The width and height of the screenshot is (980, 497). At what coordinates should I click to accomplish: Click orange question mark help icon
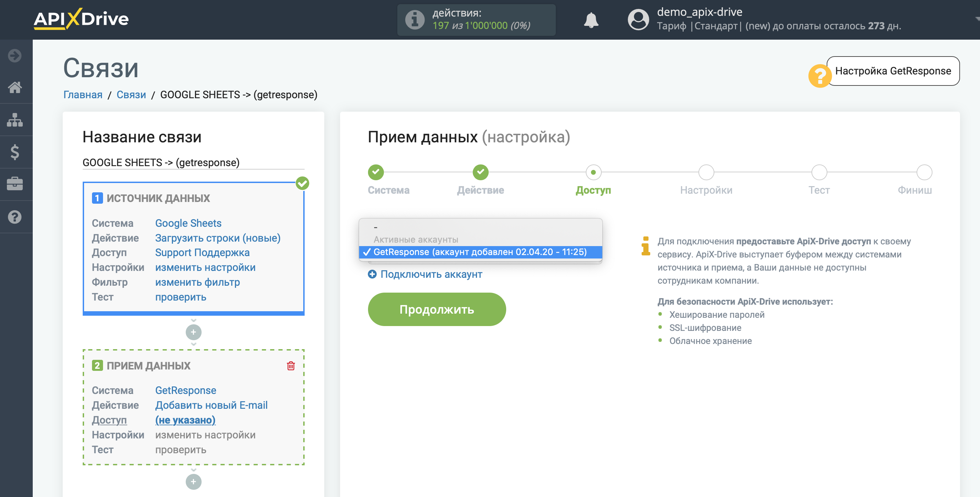819,76
